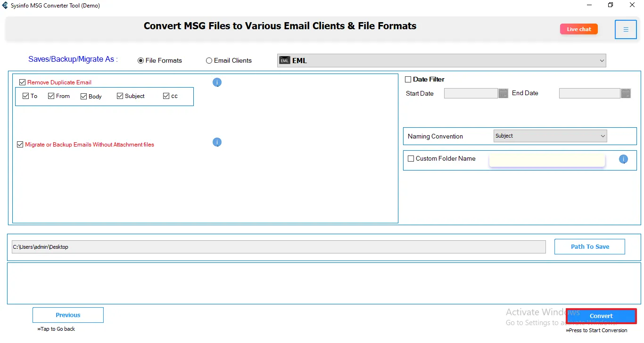
Task: Open the Live chat link
Action: (x=578, y=29)
